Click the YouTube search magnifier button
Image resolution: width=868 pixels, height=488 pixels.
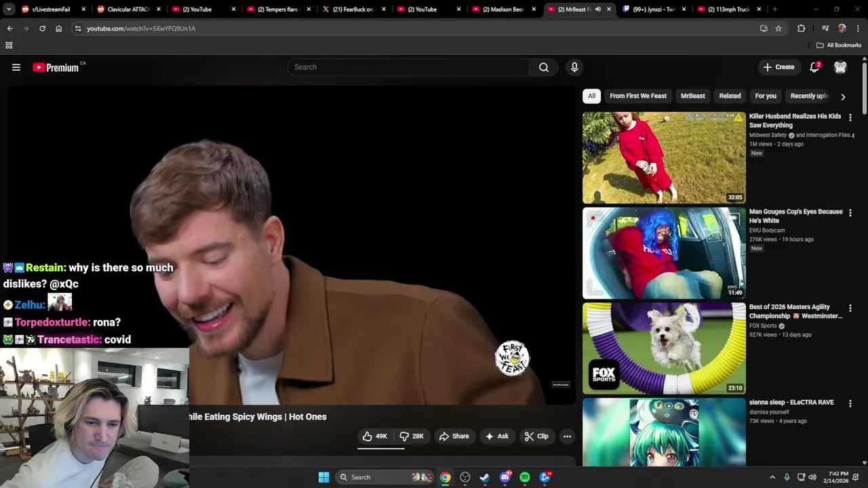[x=544, y=67]
